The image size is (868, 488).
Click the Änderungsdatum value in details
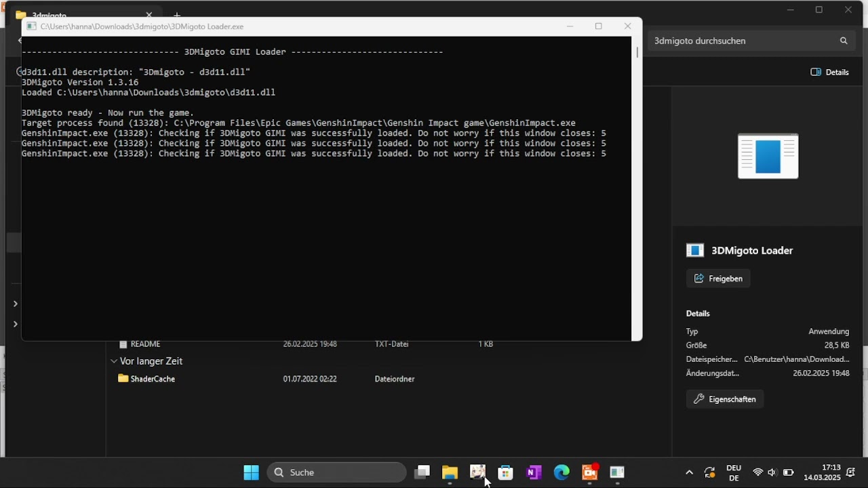821,373
